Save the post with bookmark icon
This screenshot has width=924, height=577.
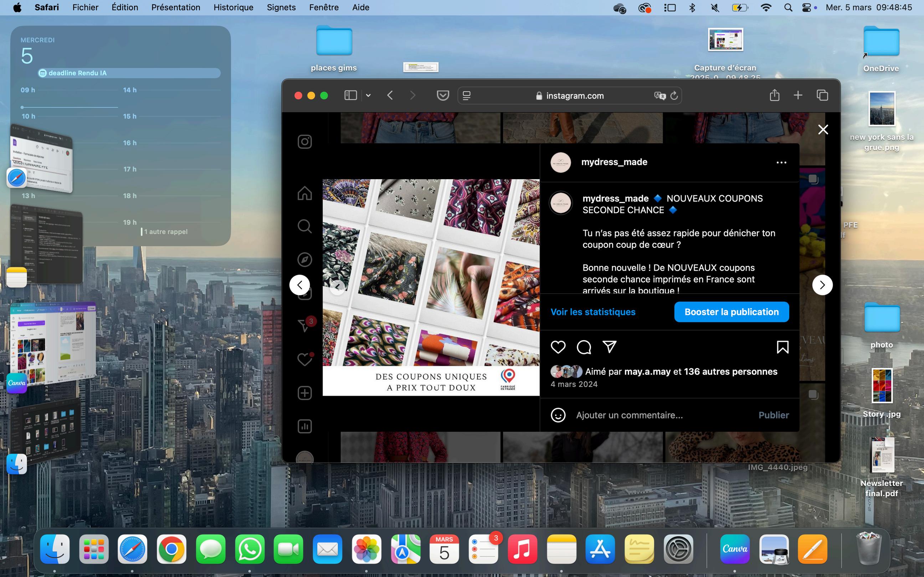[x=782, y=347]
